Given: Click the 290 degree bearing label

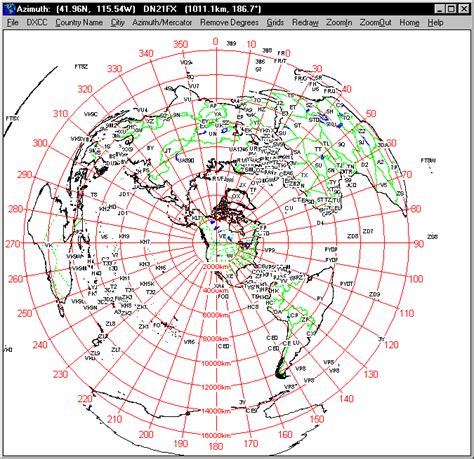Looking at the screenshot, I should coord(25,175).
